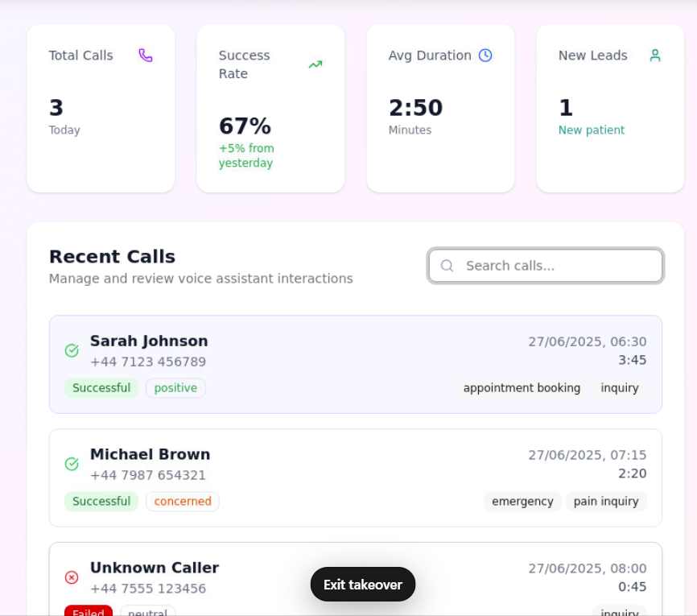Click the appointment booking tag
Viewport: 697px width, 616px height.
click(x=522, y=388)
